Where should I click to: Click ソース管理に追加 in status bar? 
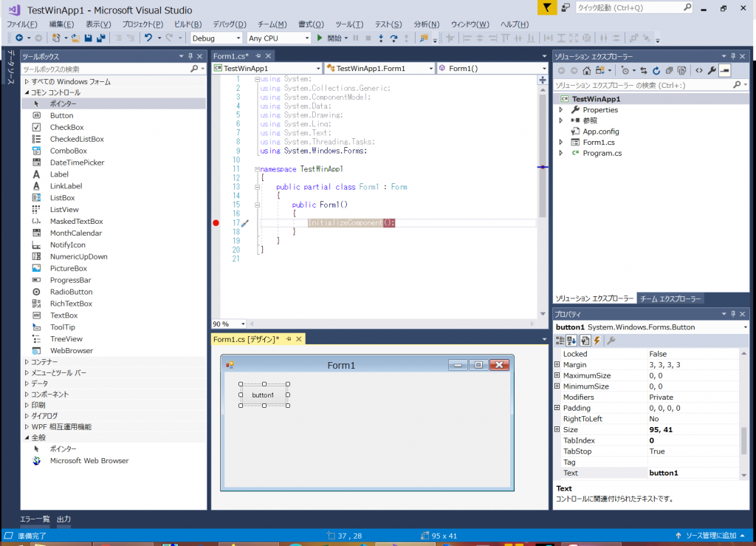pyautogui.click(x=711, y=536)
